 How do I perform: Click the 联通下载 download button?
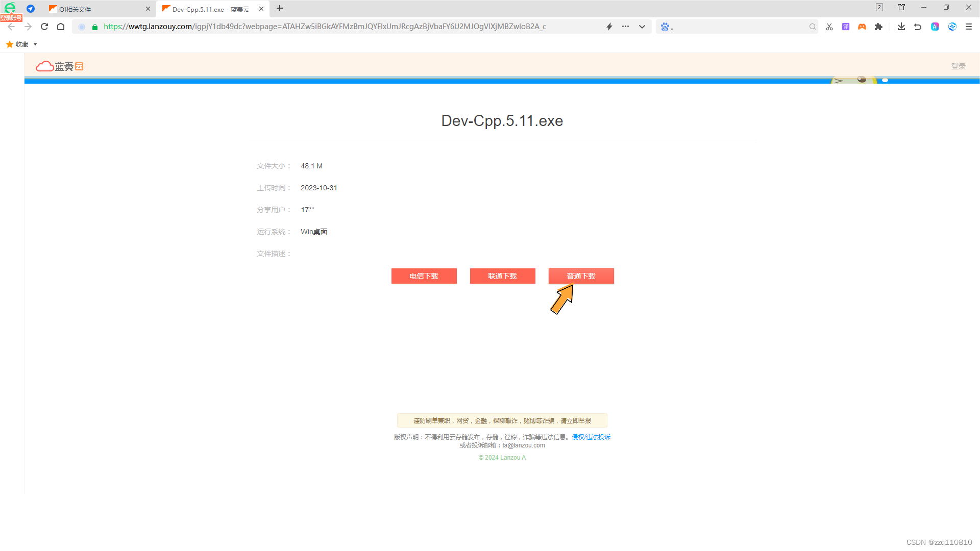coord(502,276)
